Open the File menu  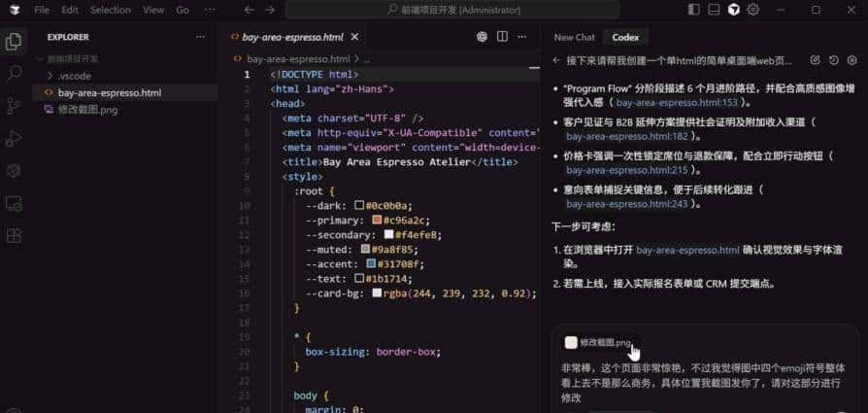42,10
